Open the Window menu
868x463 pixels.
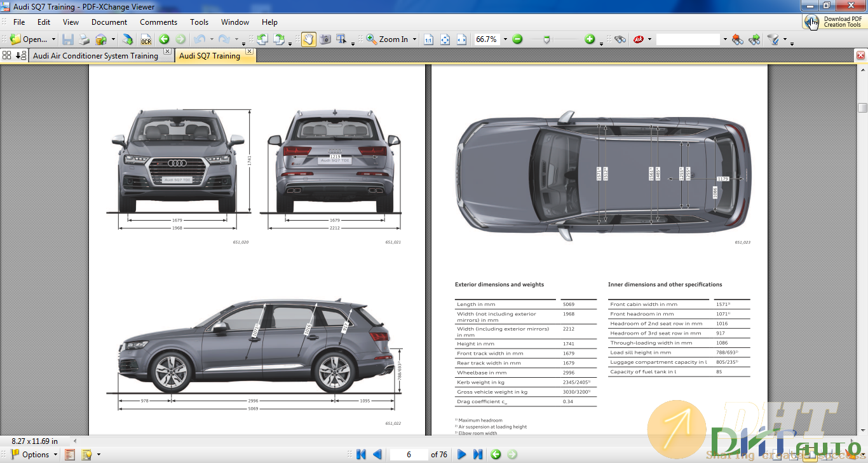[235, 22]
